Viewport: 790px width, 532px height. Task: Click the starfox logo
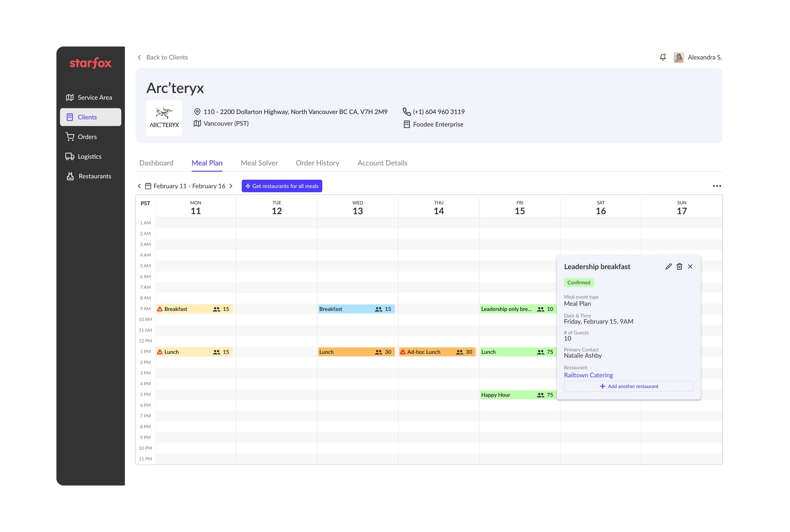[90, 63]
